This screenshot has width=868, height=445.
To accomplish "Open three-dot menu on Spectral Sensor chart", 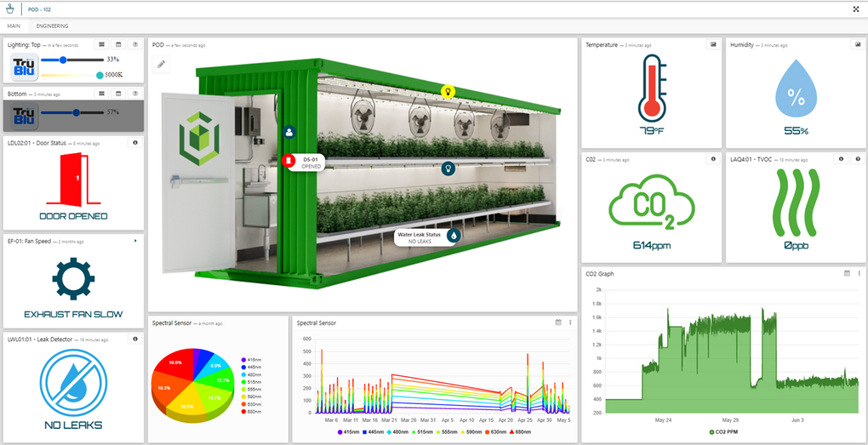I will [x=569, y=322].
